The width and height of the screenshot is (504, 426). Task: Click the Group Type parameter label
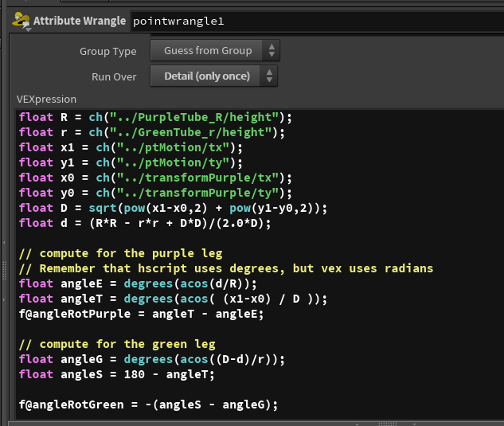(107, 51)
